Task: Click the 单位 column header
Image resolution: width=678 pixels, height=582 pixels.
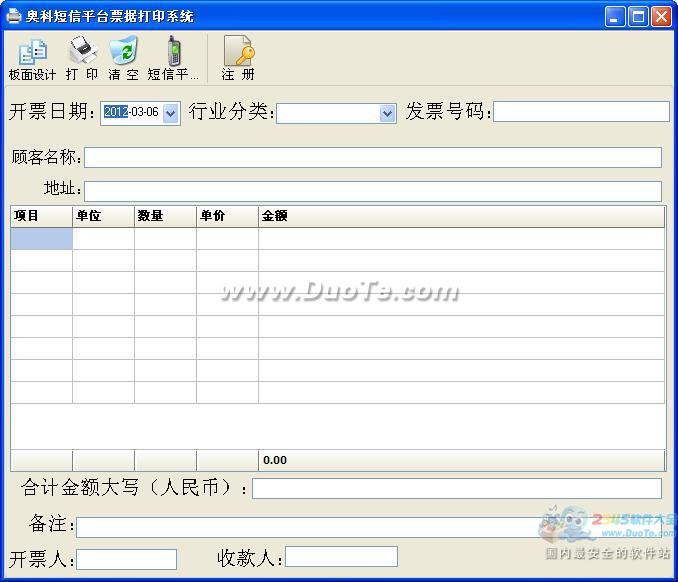Action: pos(103,216)
